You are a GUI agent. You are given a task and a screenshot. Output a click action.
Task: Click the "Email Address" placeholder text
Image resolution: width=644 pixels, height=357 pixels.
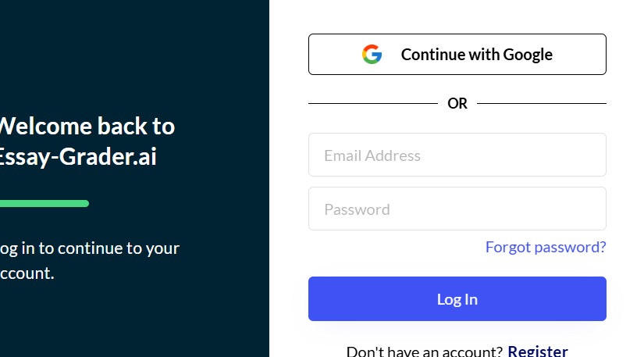pyautogui.click(x=372, y=155)
